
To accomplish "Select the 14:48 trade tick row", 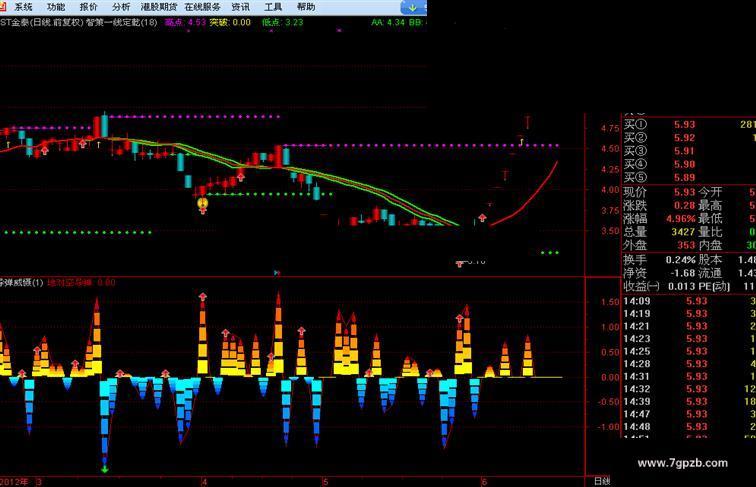I will pyautogui.click(x=689, y=427).
